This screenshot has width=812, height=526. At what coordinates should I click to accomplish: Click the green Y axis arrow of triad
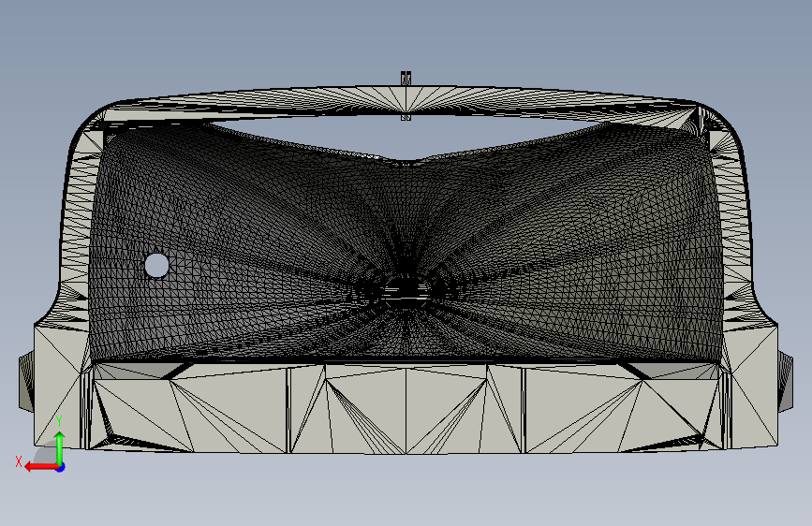(x=60, y=447)
